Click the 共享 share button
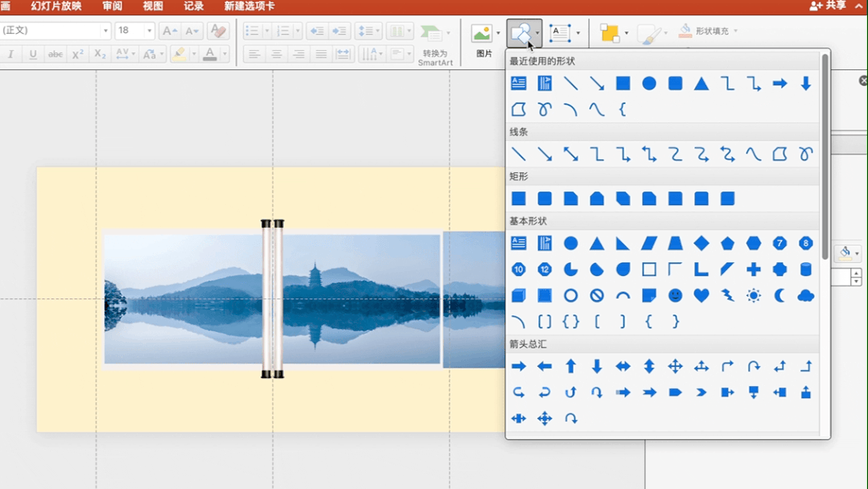The height and width of the screenshot is (489, 868). click(x=829, y=6)
